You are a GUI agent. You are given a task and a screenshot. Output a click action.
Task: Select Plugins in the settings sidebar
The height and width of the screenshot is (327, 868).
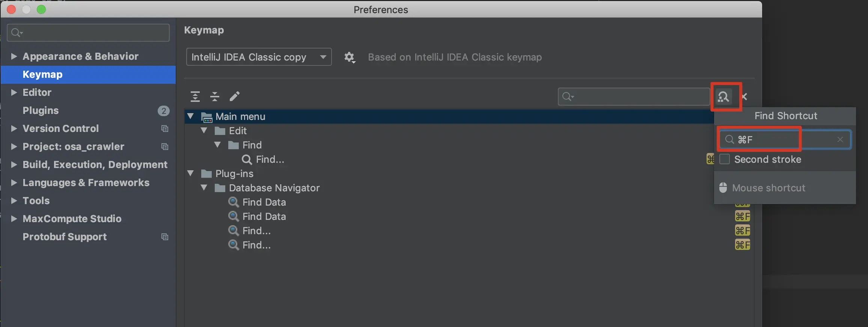41,111
